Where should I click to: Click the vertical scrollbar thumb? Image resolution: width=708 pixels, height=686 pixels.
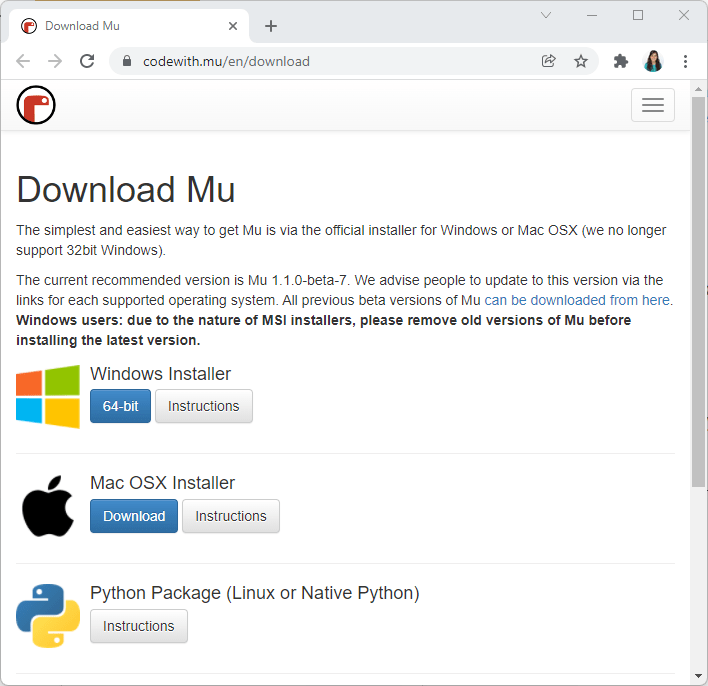point(699,291)
